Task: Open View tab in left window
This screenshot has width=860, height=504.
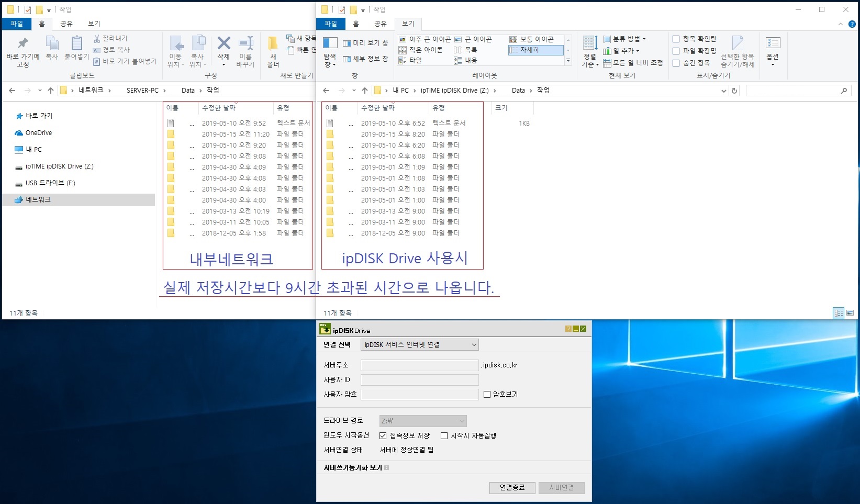Action: click(x=94, y=24)
